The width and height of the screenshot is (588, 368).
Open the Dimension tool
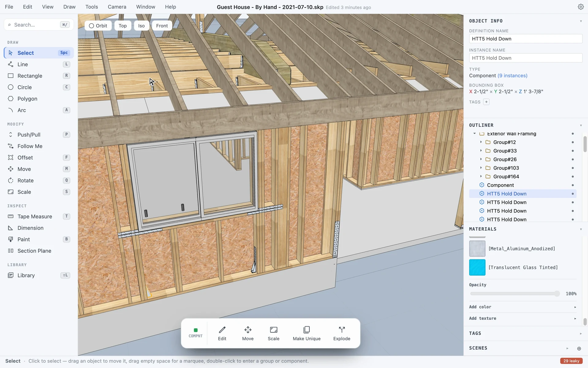[x=39, y=228]
